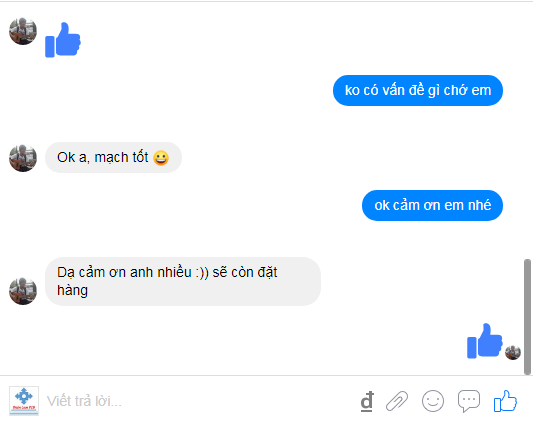Click the sent thumbs-up sticker at bottom
The image size is (533, 428).
485,341
